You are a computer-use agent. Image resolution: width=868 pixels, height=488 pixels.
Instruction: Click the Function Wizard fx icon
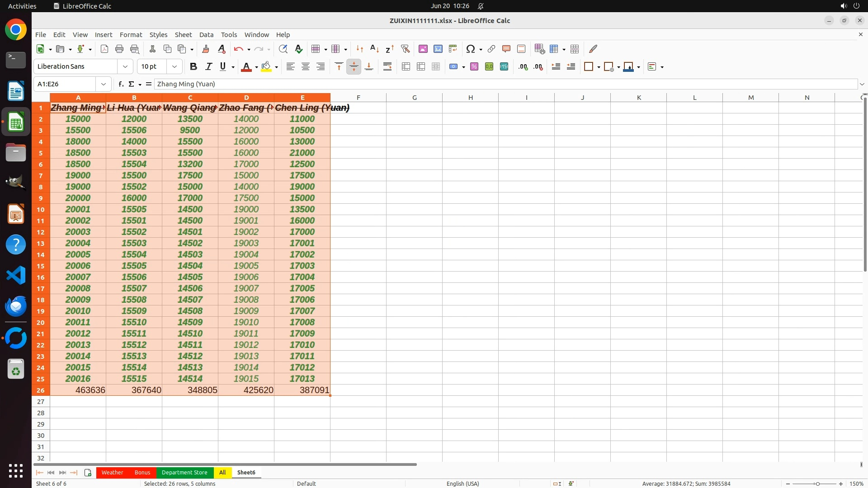121,84
